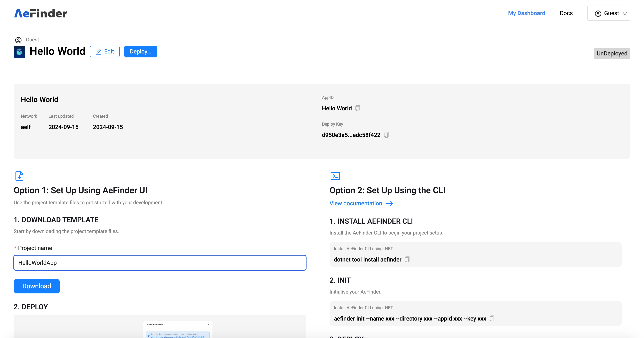
Task: Copy the Deploy Key value
Action: point(386,135)
